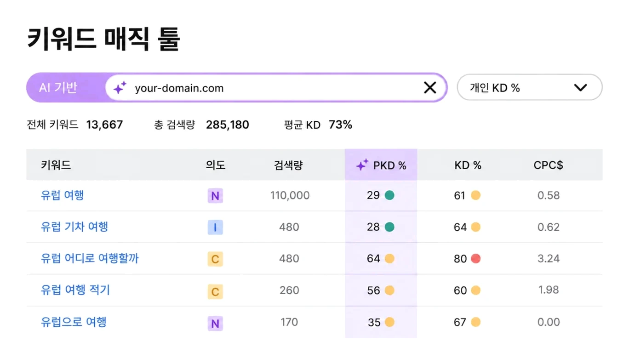The width and height of the screenshot is (629, 364).
Task: Click the 170 search volume value
Action: click(289, 322)
